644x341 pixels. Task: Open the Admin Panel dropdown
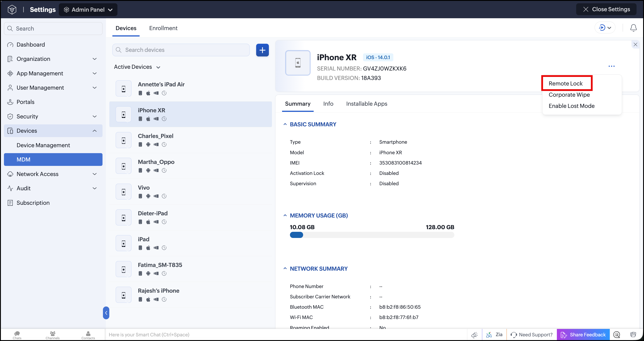coord(88,10)
